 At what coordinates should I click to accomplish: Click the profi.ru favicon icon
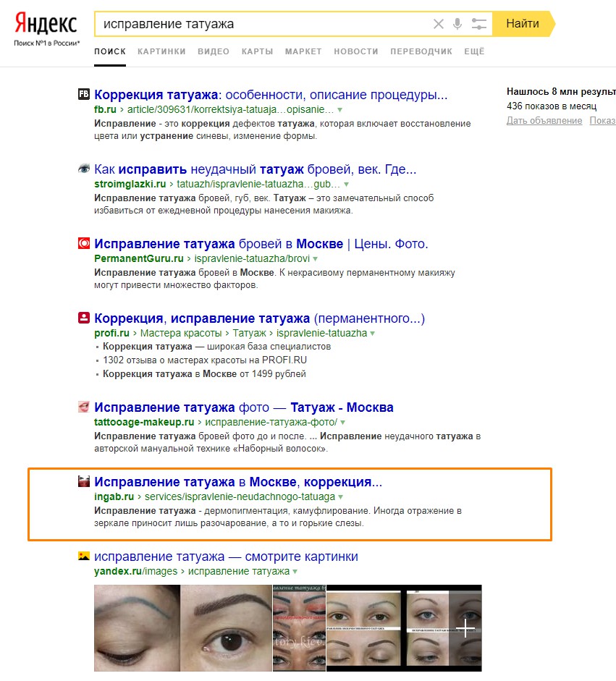[x=83, y=318]
